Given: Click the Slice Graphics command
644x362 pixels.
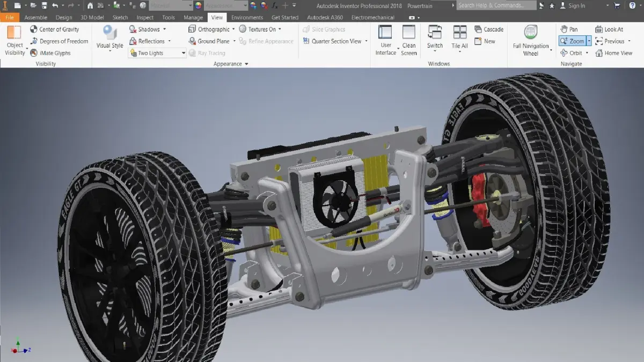Looking at the screenshot, I should [x=324, y=29].
